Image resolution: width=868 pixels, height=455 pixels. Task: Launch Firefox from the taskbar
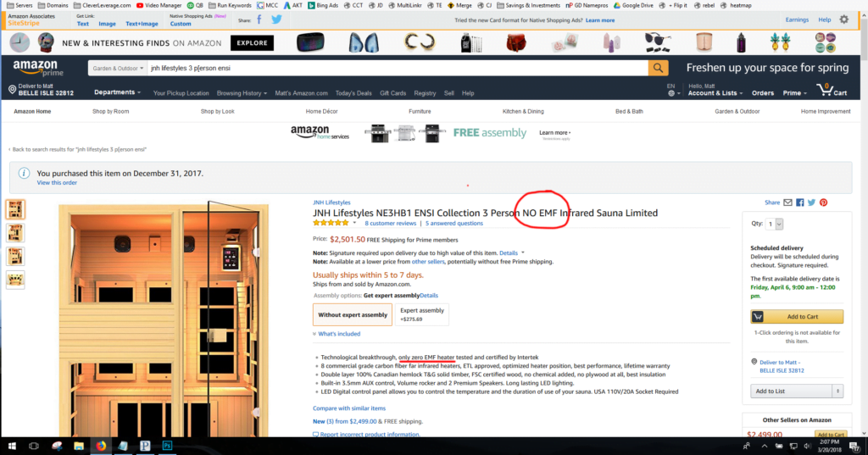[x=101, y=446]
